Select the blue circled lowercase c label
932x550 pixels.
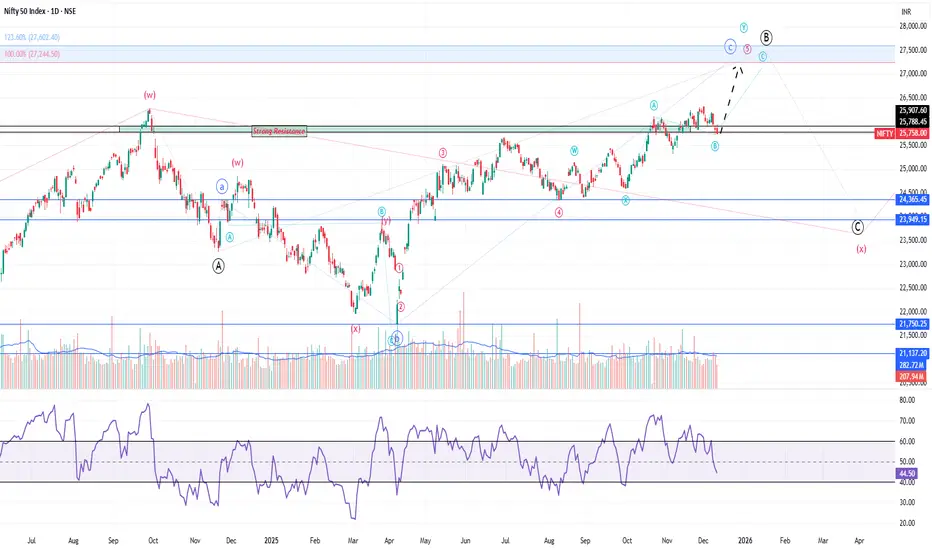[x=731, y=46]
